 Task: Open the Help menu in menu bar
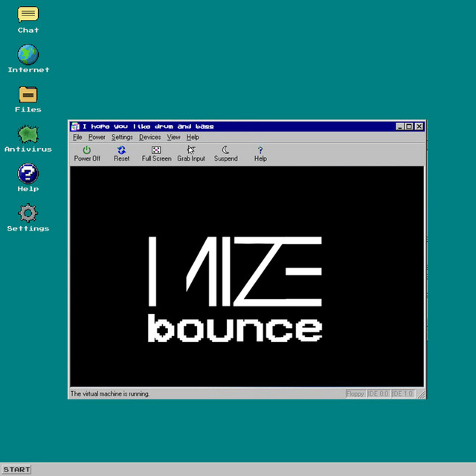point(193,137)
